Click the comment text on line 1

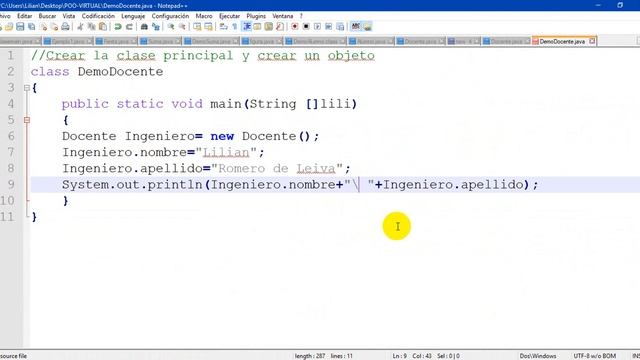(202, 56)
